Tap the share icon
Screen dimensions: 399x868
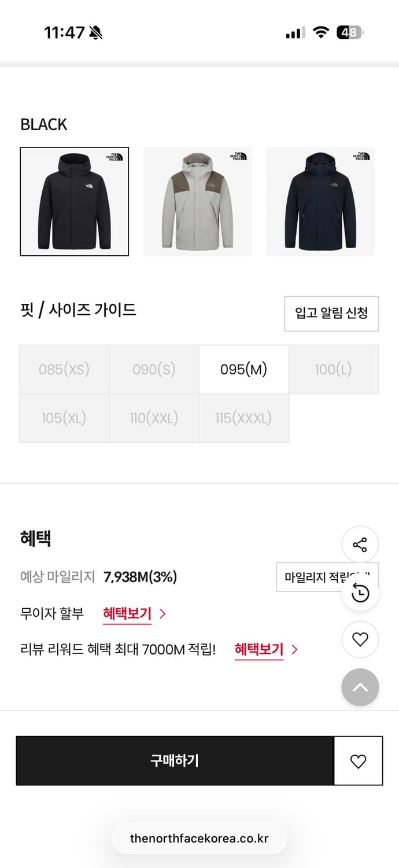pos(360,544)
